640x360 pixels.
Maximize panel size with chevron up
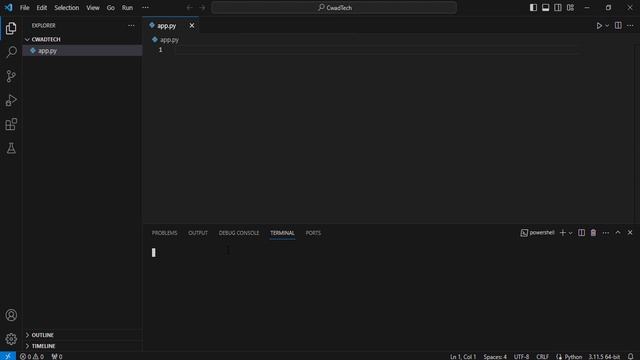(618, 232)
